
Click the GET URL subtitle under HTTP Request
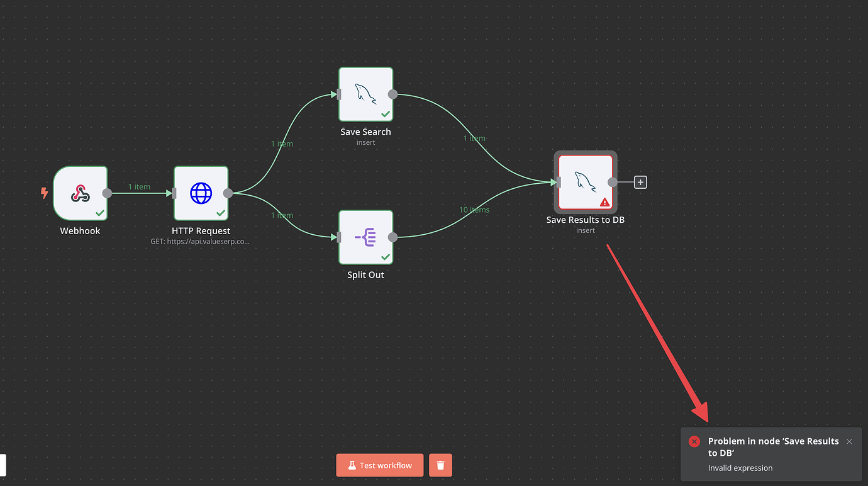click(x=199, y=241)
